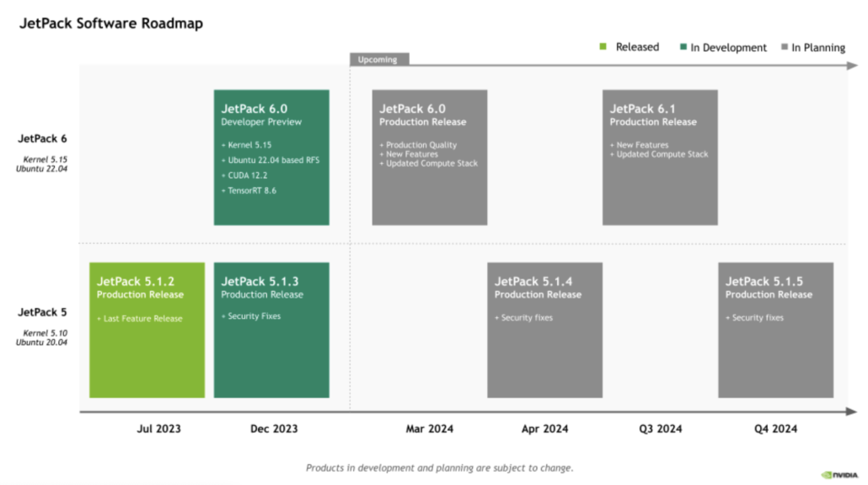The height and width of the screenshot is (485, 868).
Task: Click the gray In Planning legend square
Action: pos(785,48)
